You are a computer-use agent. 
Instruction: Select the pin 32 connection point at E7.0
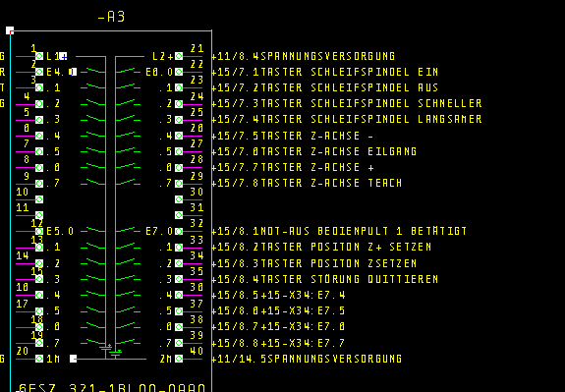coord(179,231)
